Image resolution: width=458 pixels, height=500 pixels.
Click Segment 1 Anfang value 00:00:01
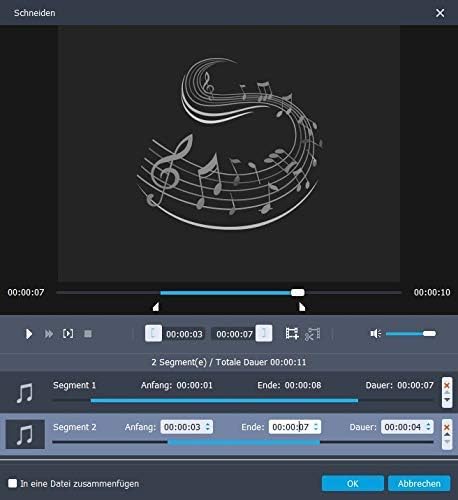[195, 385]
